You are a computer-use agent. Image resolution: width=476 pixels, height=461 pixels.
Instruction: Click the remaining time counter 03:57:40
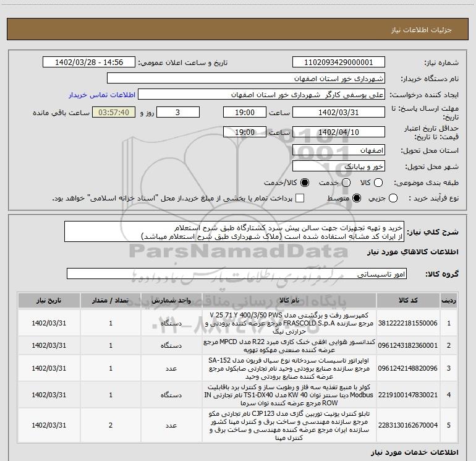pyautogui.click(x=114, y=112)
